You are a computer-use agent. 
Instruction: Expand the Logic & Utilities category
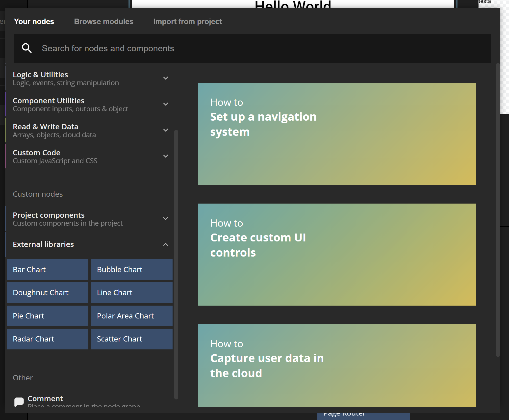tap(165, 78)
